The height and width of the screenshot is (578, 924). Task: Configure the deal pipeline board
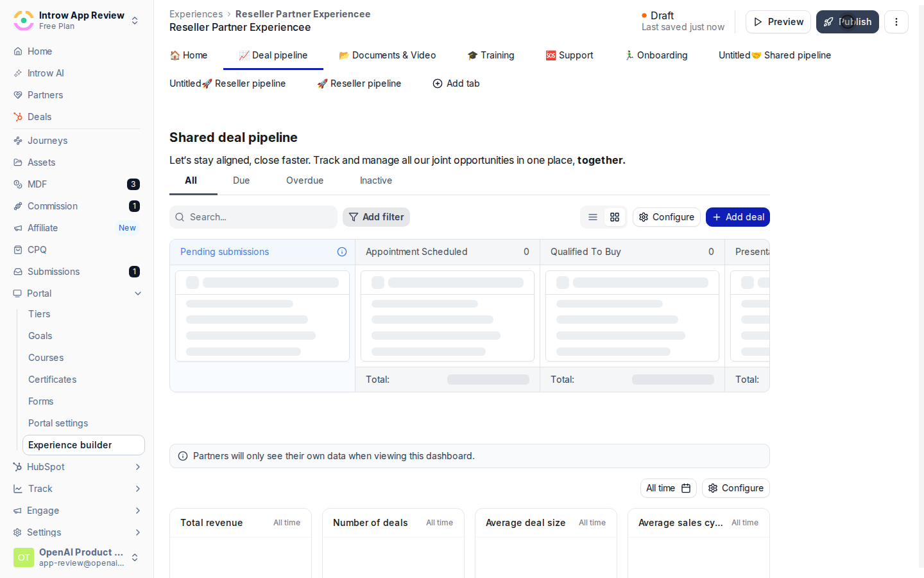(x=667, y=217)
